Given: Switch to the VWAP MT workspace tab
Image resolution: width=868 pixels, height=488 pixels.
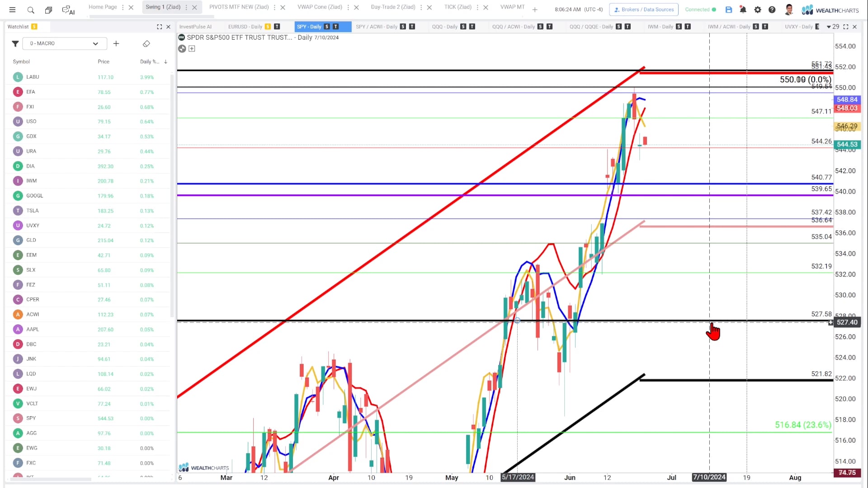Looking at the screenshot, I should tap(512, 7).
